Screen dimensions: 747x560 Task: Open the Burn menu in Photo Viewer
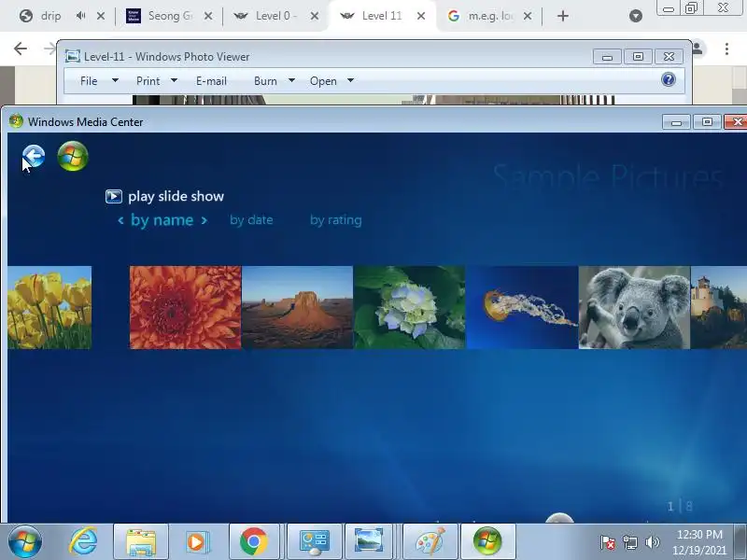click(265, 81)
